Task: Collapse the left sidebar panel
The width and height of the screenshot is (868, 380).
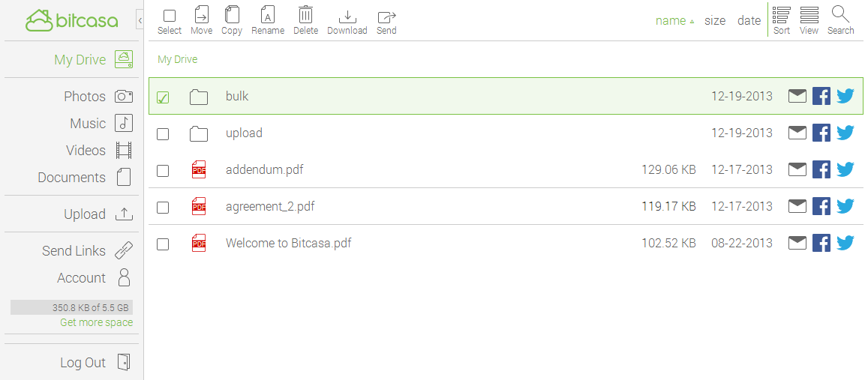Action: [140, 19]
